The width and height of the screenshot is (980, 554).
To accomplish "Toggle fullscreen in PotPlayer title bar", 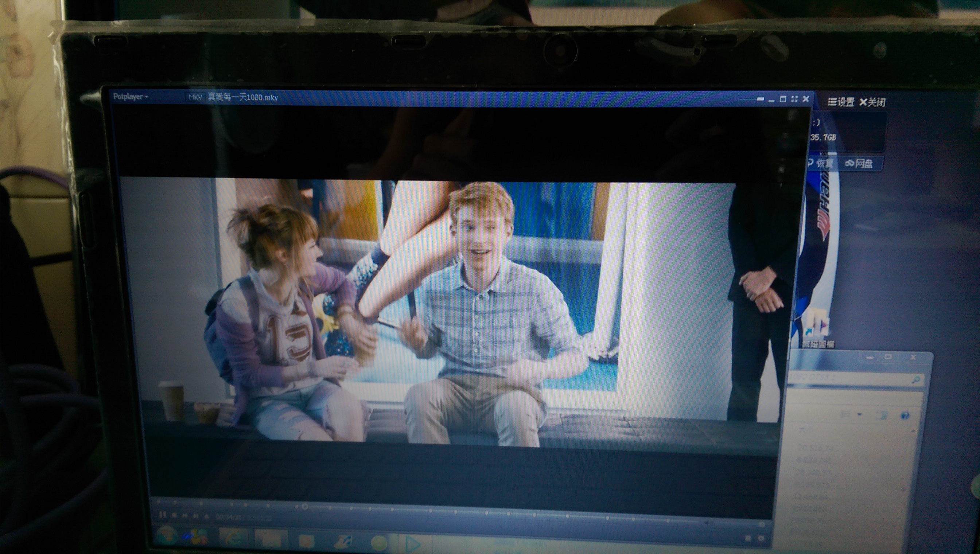I will [x=794, y=99].
